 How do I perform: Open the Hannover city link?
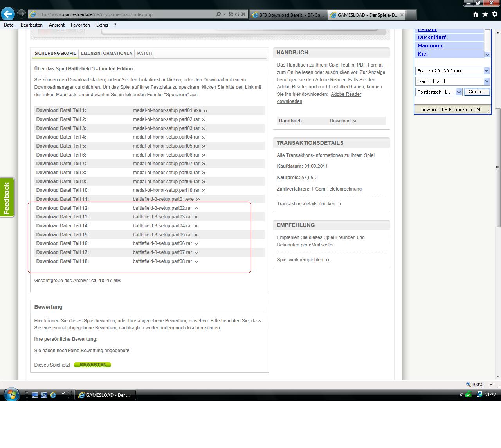[431, 46]
